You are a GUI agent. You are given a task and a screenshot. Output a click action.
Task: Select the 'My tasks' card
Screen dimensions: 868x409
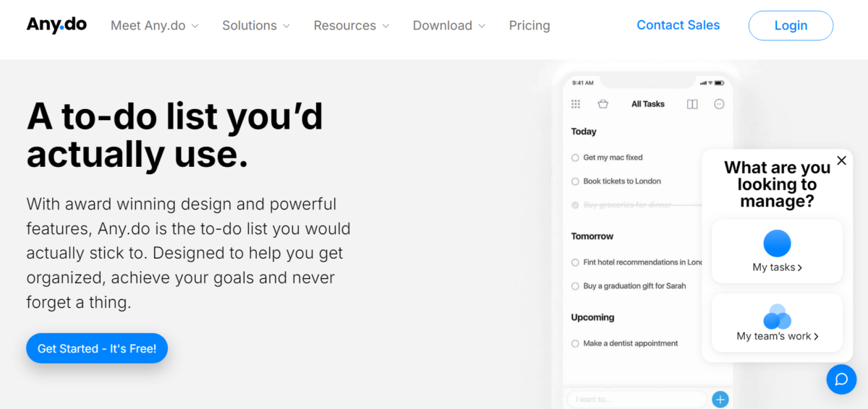(778, 251)
